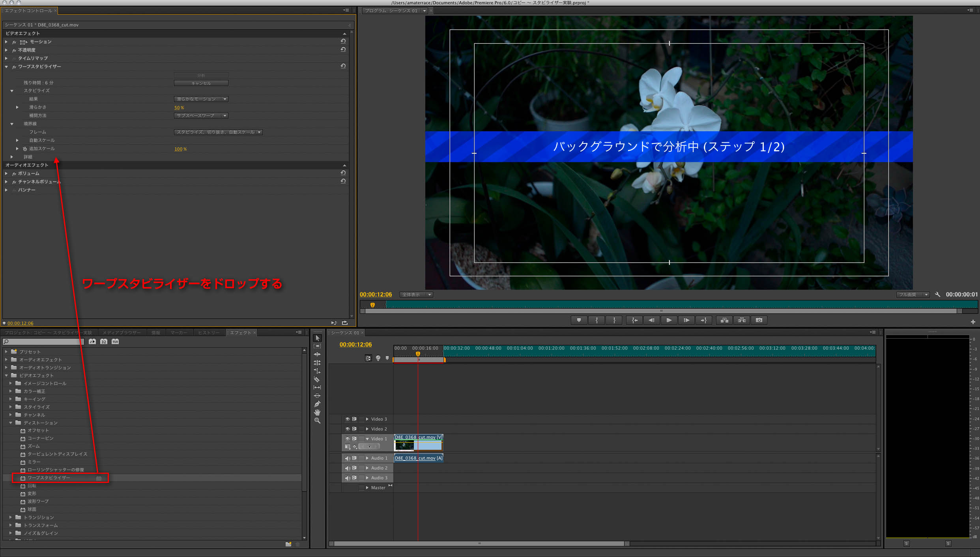Collapse the ディストーション folder
Image resolution: width=980 pixels, height=557 pixels.
pos(11,423)
